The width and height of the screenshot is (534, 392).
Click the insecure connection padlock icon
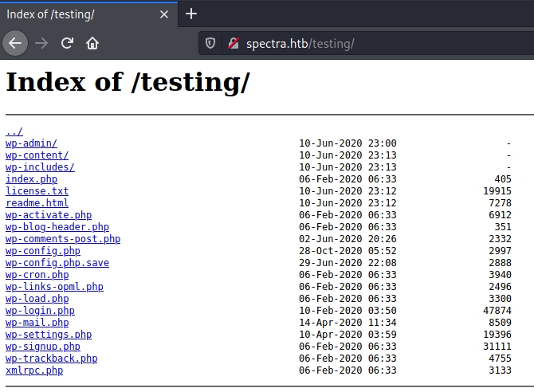click(234, 43)
